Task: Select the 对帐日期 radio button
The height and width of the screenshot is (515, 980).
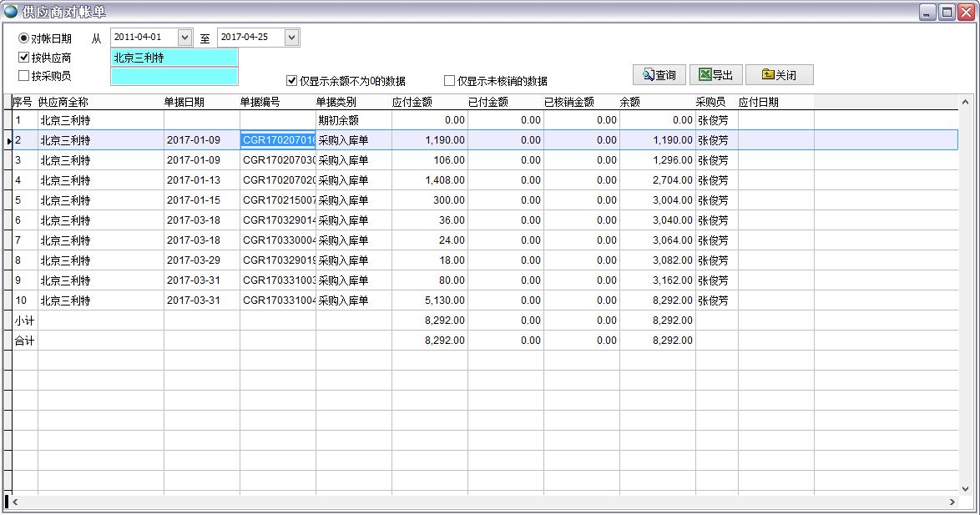Action: click(x=23, y=38)
